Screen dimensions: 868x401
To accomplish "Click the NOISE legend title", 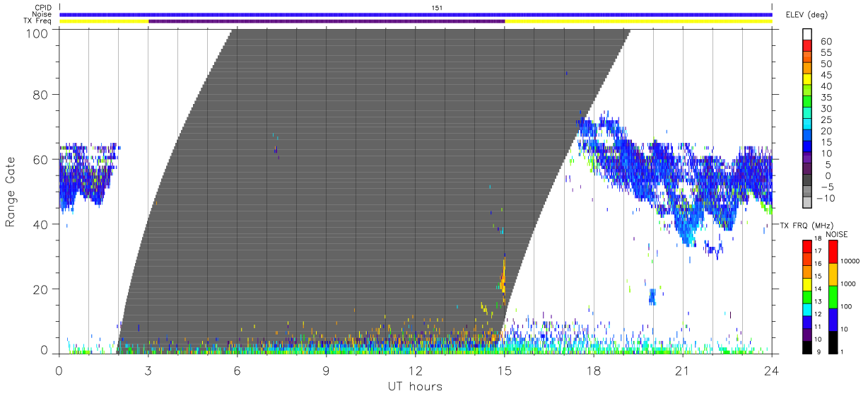I will [836, 235].
